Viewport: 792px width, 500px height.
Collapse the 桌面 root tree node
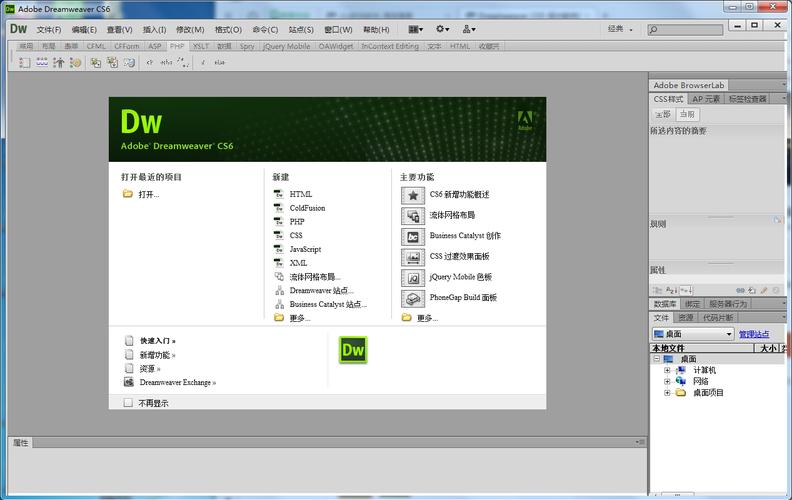coord(656,359)
